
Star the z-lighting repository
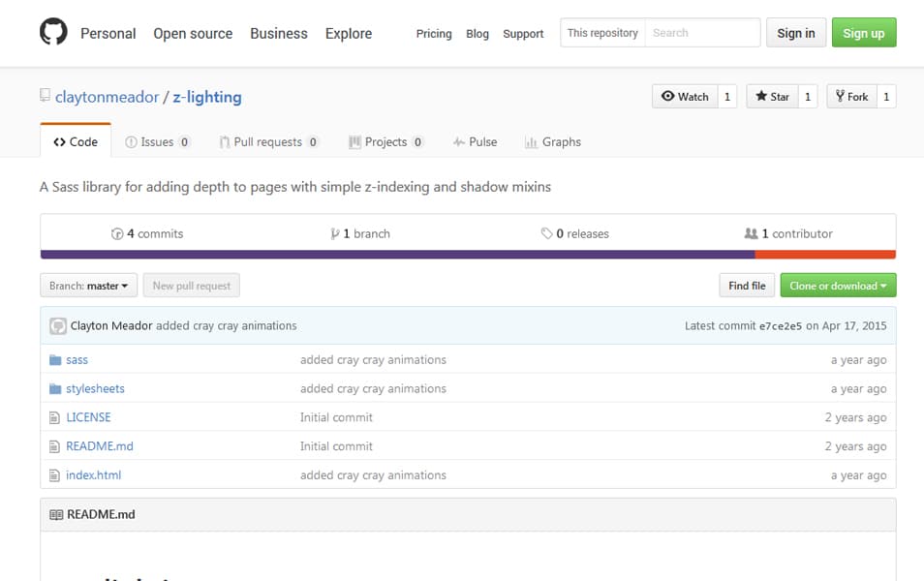[772, 97]
